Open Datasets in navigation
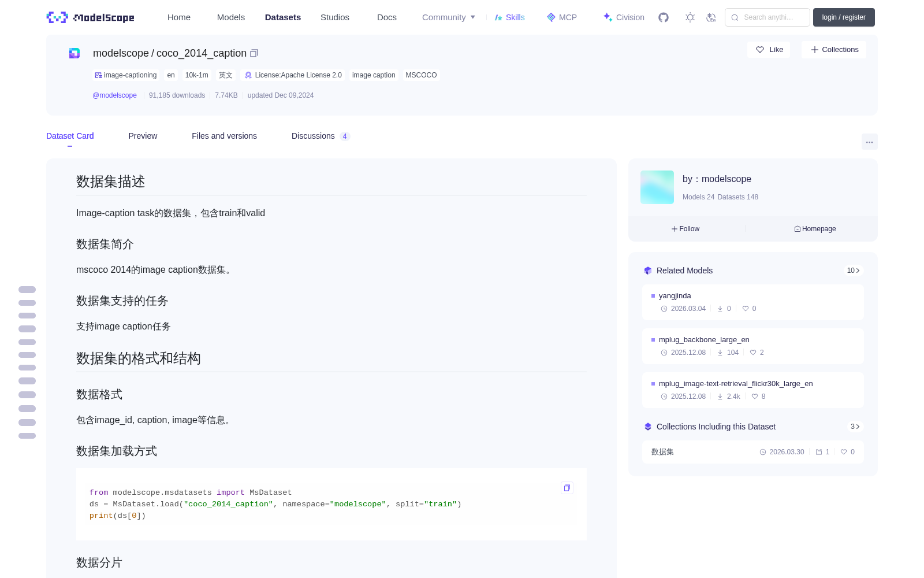Viewport: 924px width, 578px height. 283,17
